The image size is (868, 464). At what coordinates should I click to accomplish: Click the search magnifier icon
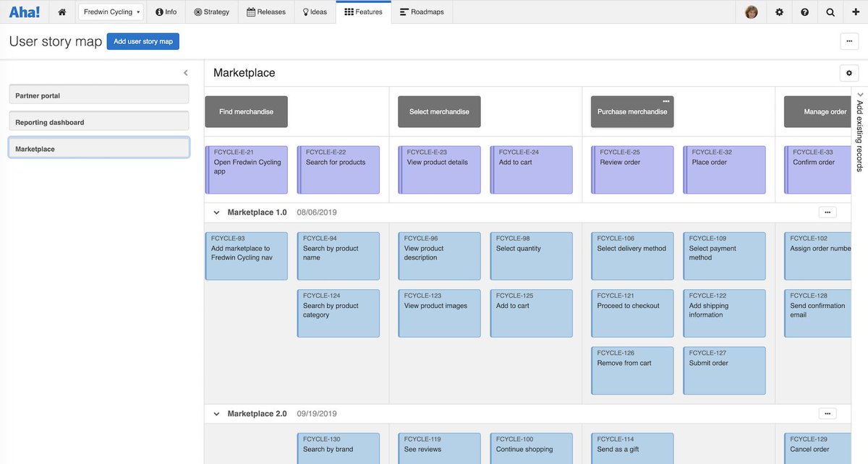(x=830, y=12)
